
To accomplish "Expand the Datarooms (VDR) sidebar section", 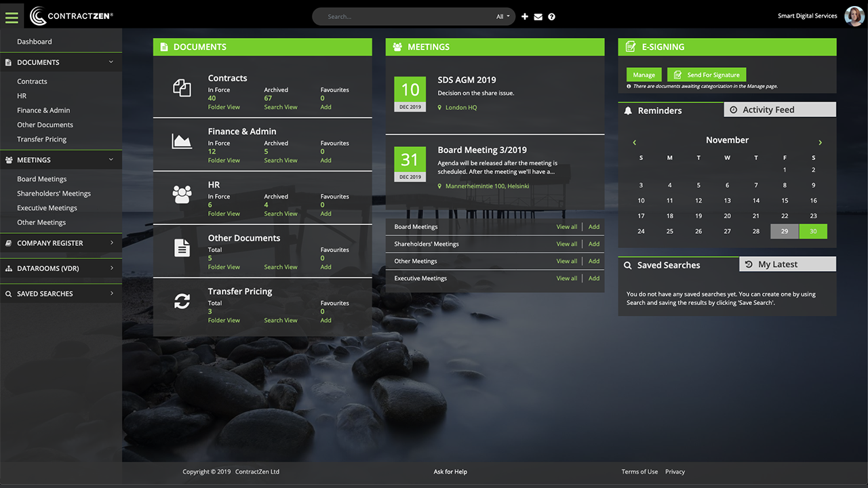I will pos(61,268).
